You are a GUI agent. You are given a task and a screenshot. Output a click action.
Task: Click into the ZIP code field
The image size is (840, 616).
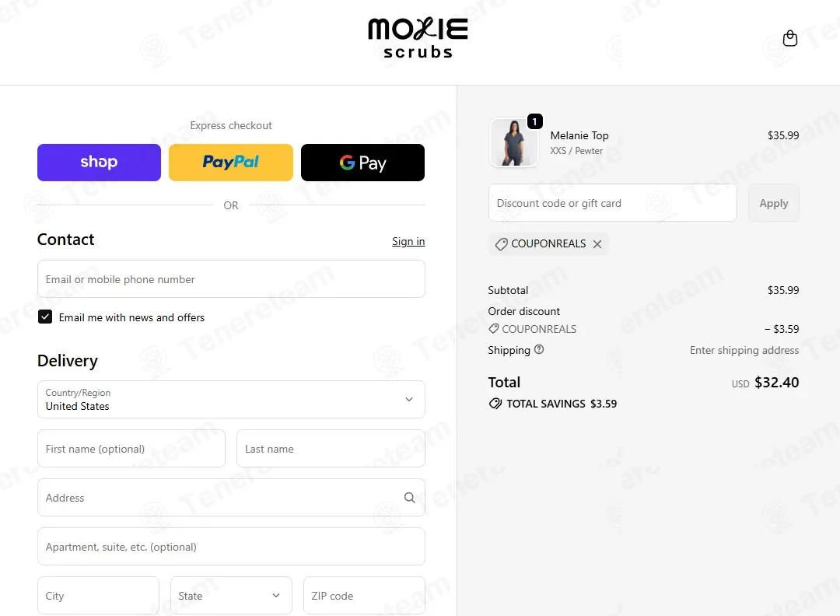(x=364, y=595)
